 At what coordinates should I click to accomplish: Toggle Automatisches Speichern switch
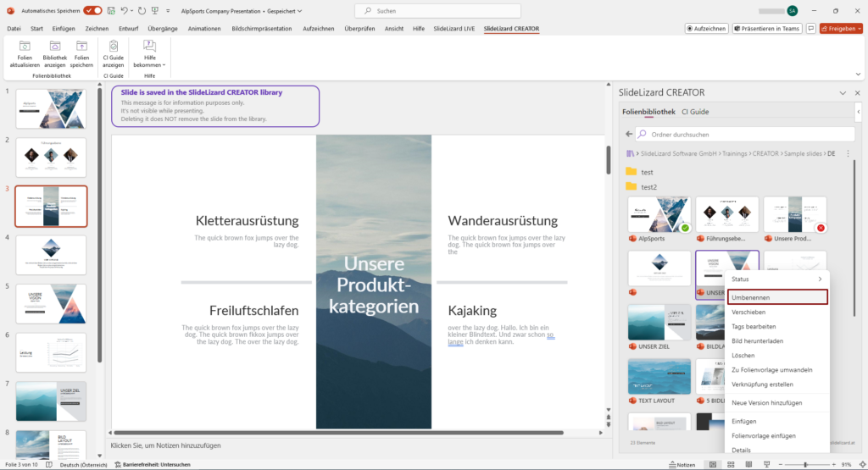point(93,10)
